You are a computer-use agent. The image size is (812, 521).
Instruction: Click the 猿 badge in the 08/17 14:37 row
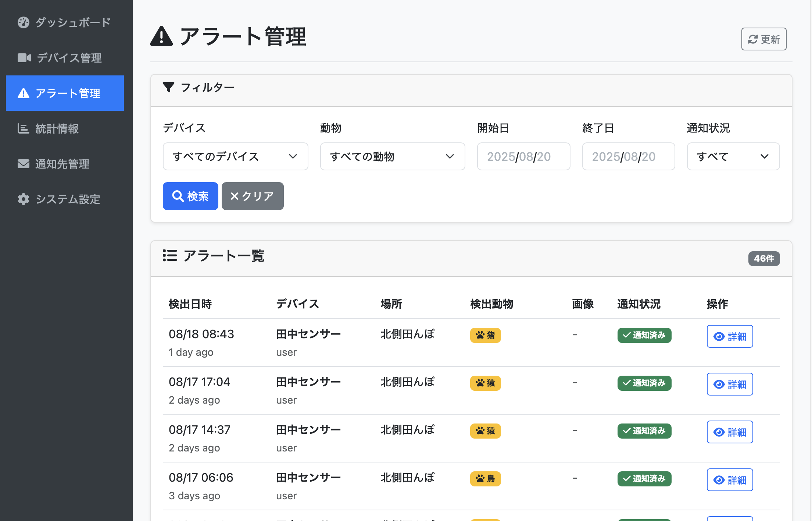click(485, 431)
